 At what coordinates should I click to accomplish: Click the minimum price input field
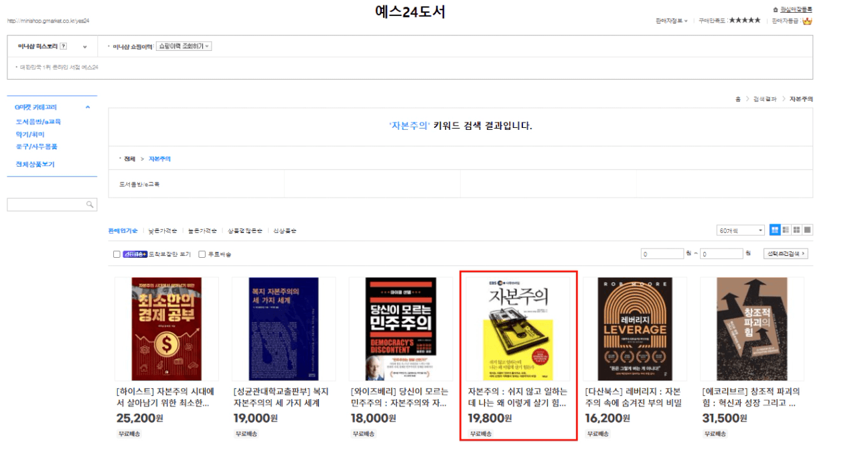(x=662, y=254)
